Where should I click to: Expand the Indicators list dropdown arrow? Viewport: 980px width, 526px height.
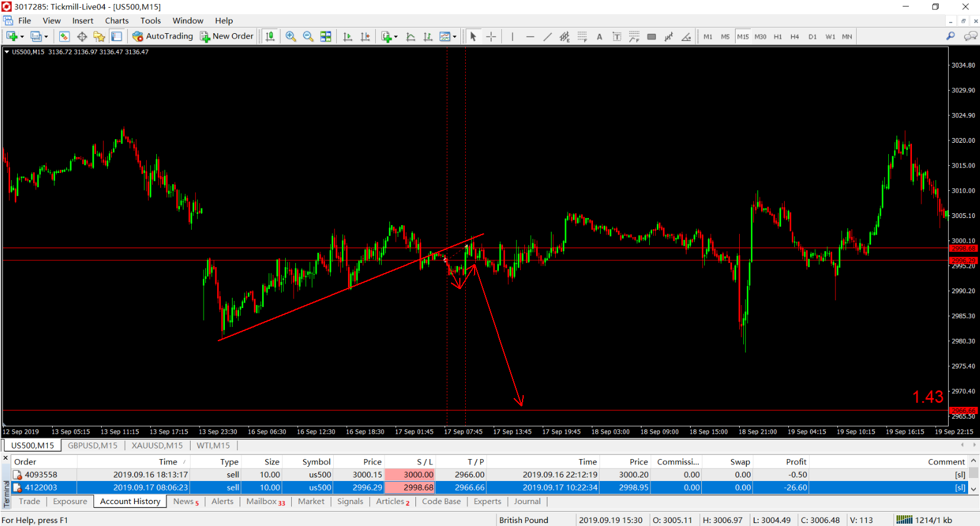(396, 37)
